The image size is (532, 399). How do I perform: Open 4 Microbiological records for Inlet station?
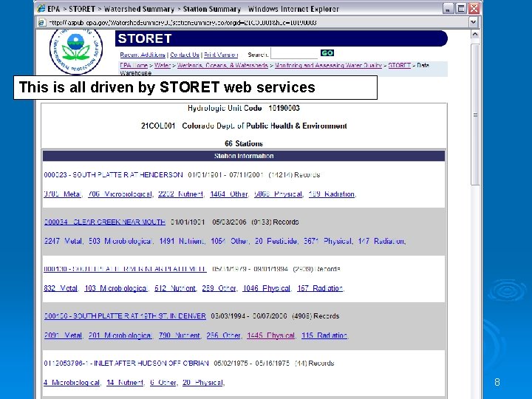[72, 383]
